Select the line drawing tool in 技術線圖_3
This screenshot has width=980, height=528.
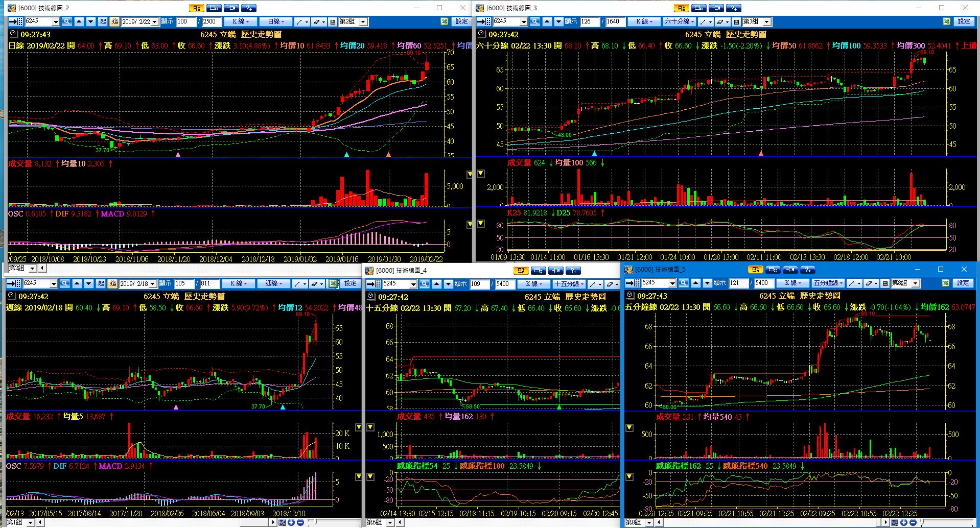(706, 21)
